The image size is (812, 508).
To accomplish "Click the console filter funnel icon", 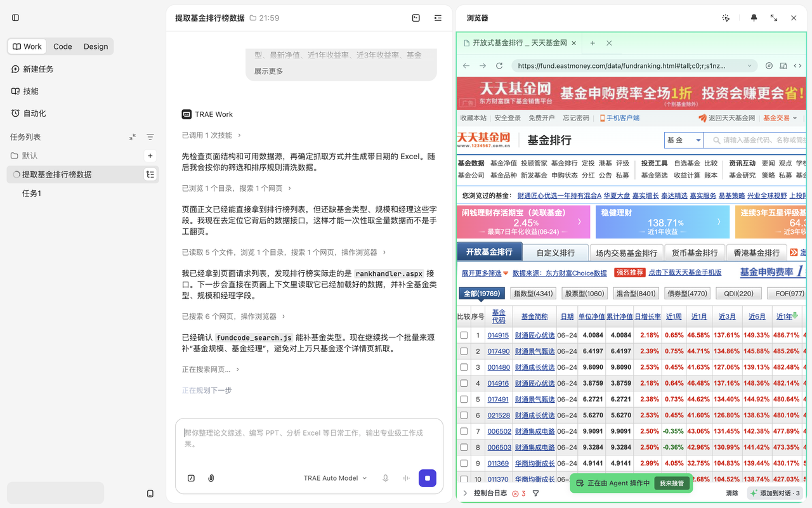I will (536, 493).
